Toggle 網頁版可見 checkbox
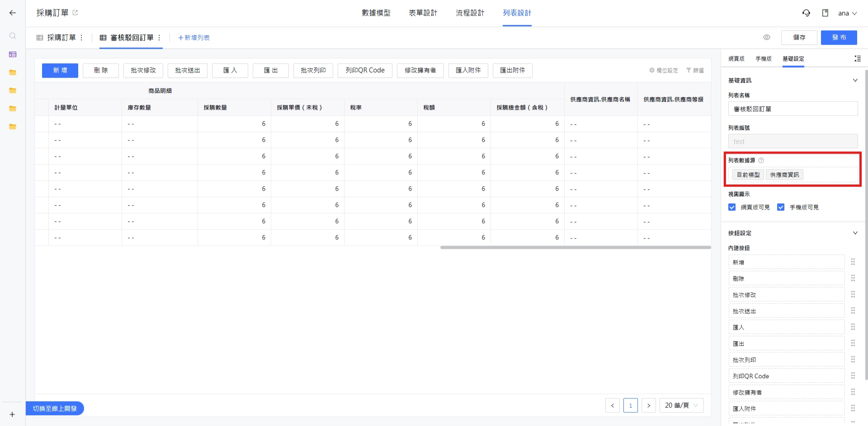Viewport: 868px width, 426px height. pyautogui.click(x=732, y=207)
